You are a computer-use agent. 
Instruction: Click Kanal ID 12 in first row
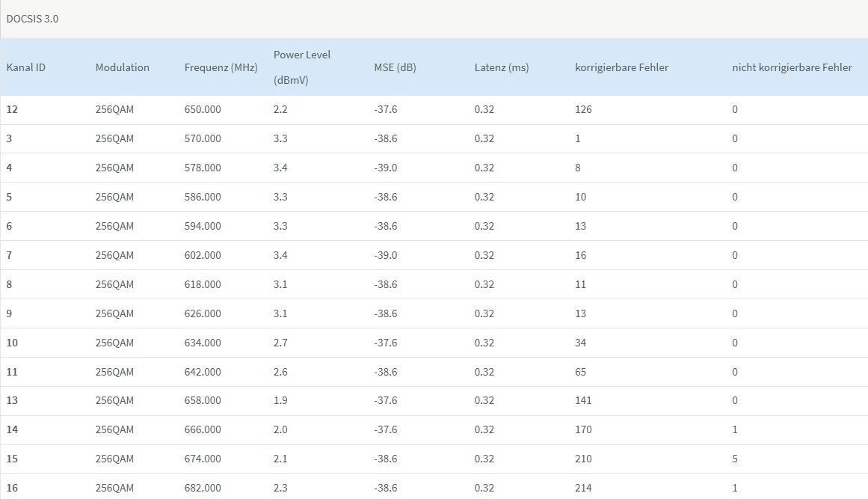(x=12, y=109)
